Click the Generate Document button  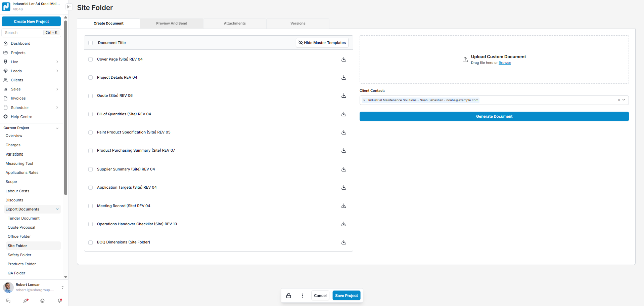coord(494,116)
